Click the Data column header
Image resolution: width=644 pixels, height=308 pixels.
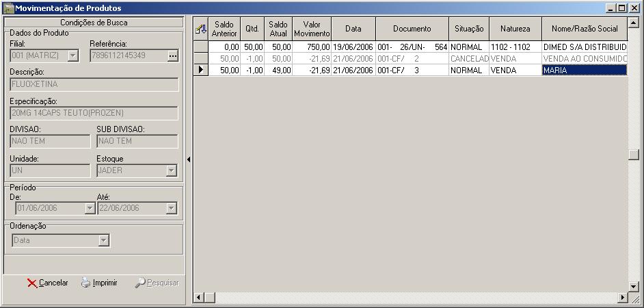pos(353,29)
